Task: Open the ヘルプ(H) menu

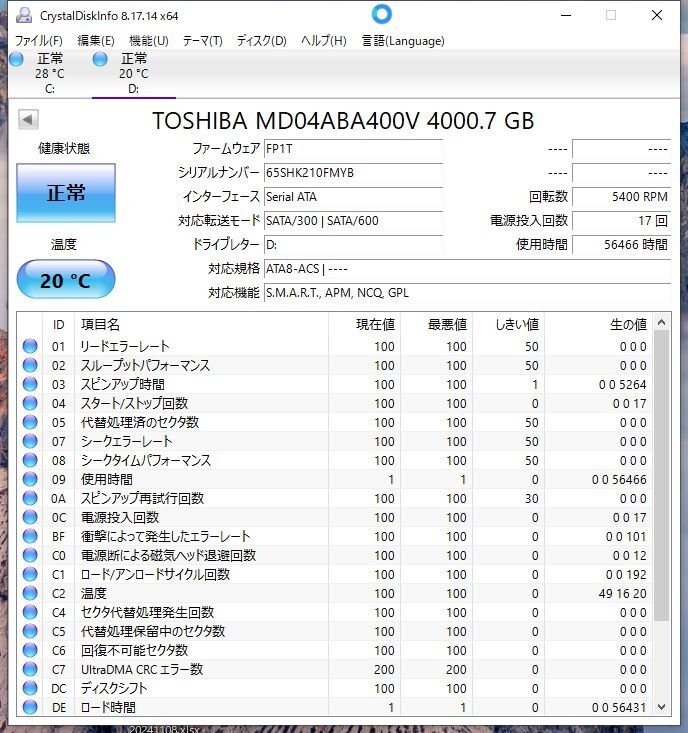Action: coord(324,41)
